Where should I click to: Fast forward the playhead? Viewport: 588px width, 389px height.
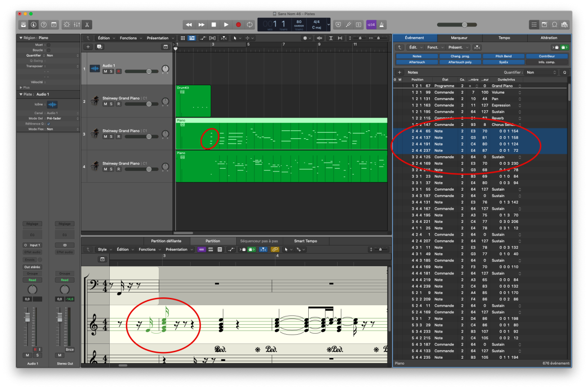(x=201, y=24)
